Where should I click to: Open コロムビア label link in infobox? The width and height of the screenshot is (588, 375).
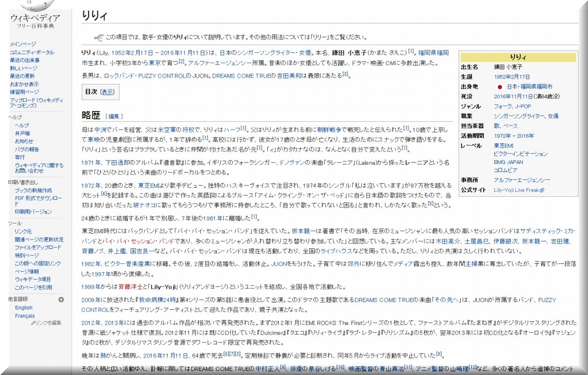pos(505,170)
